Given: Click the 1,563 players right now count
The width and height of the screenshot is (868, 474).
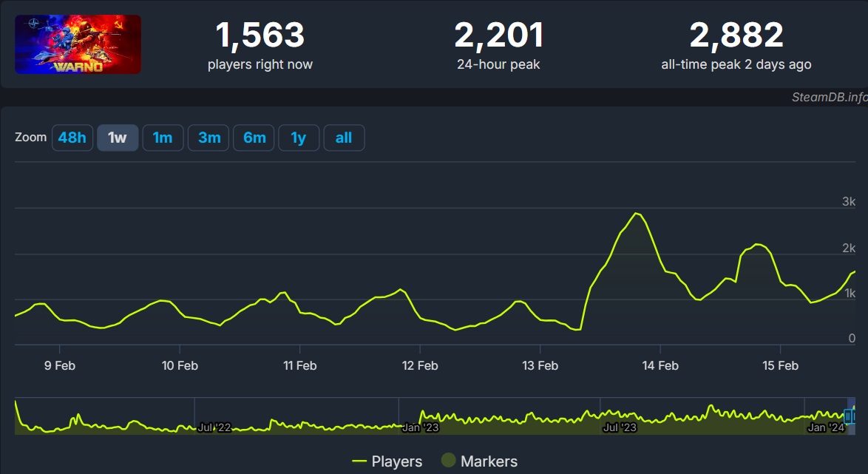Looking at the screenshot, I should pyautogui.click(x=261, y=35).
